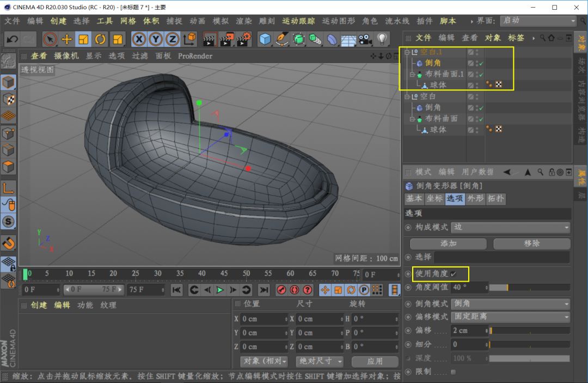Click the 添加 button
This screenshot has width=588, height=383.
click(x=448, y=244)
